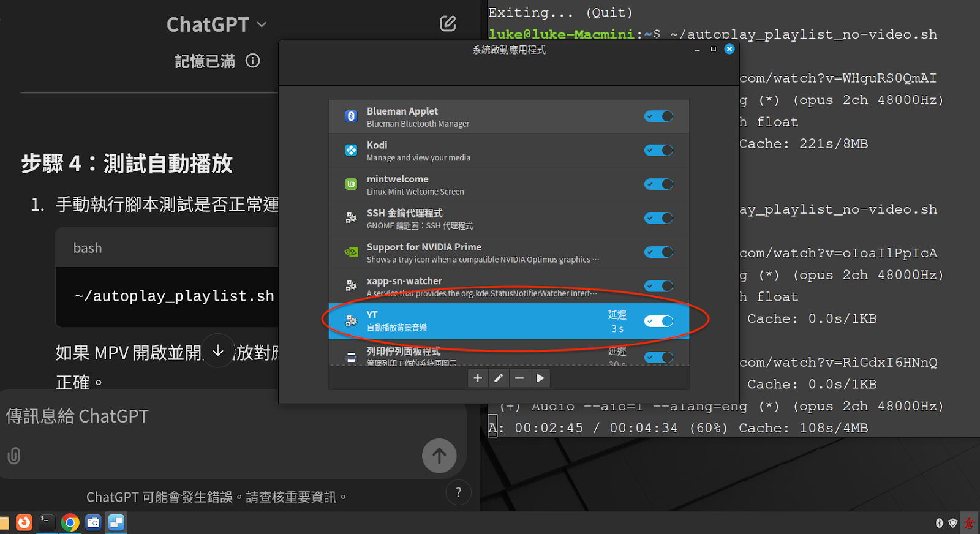The width and height of the screenshot is (980, 534).
Task: Click the attach file paperclip icon
Action: (14, 456)
